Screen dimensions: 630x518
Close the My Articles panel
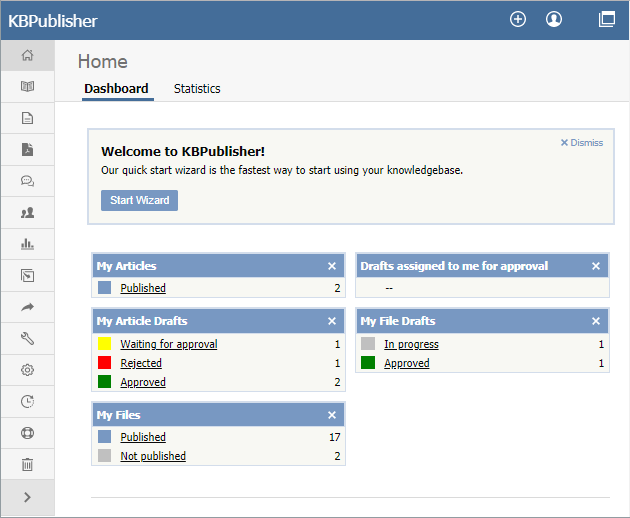click(332, 266)
